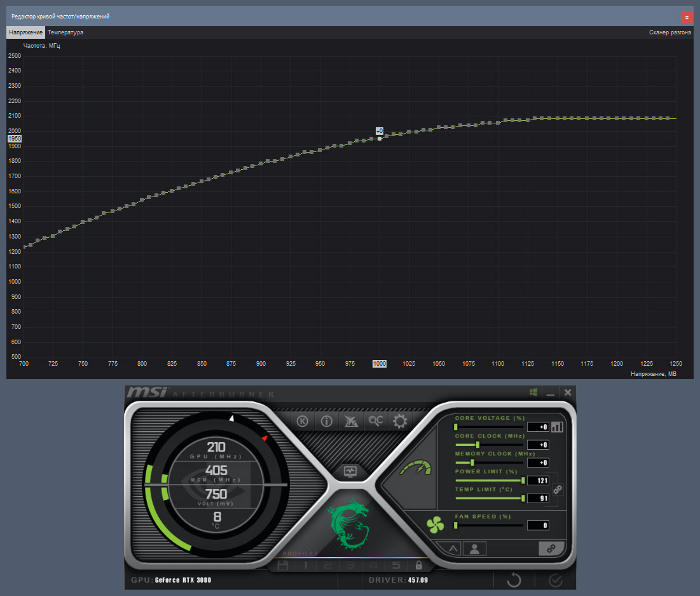Screen dimensions: 700x596
Task: Select the highlighted curve point at 1000 mV
Action: (x=380, y=139)
